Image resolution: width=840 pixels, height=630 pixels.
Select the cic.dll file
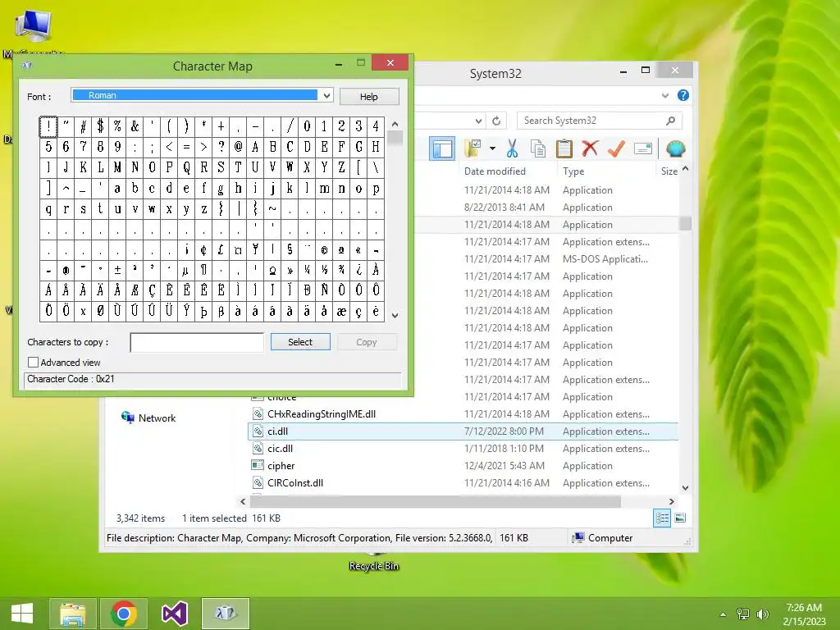click(x=281, y=449)
